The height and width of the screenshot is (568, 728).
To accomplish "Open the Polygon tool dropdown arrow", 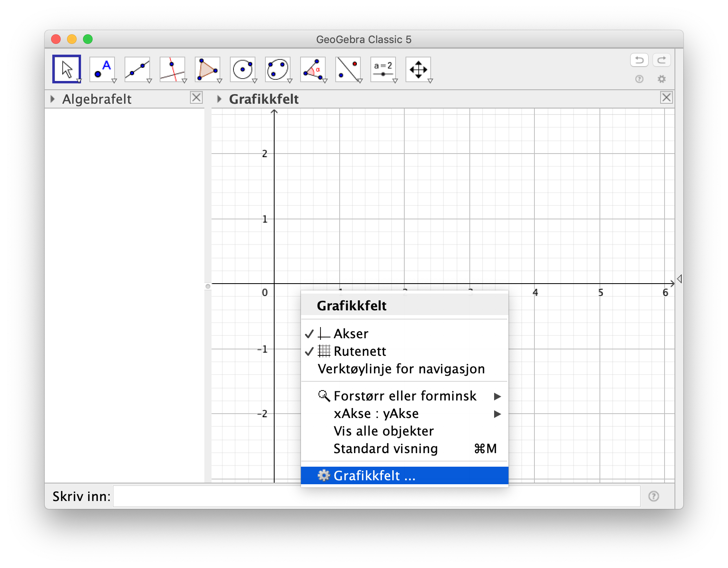I will click(220, 81).
